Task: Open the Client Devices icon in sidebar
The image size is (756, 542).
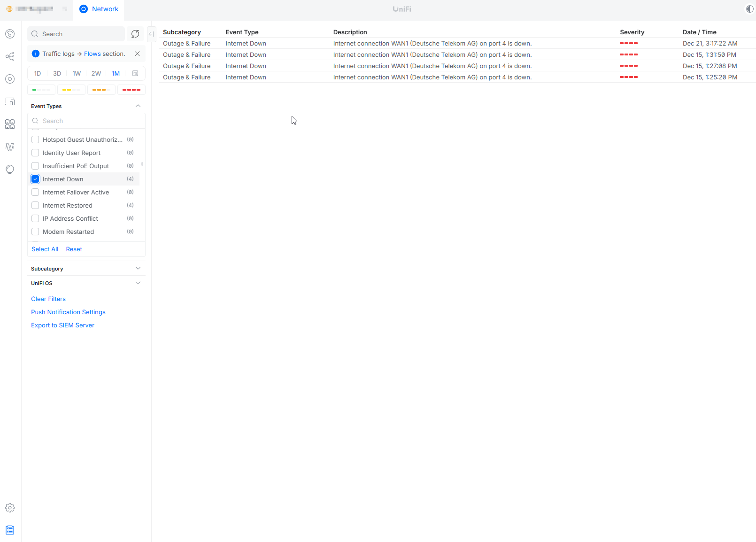Action: pyautogui.click(x=10, y=101)
